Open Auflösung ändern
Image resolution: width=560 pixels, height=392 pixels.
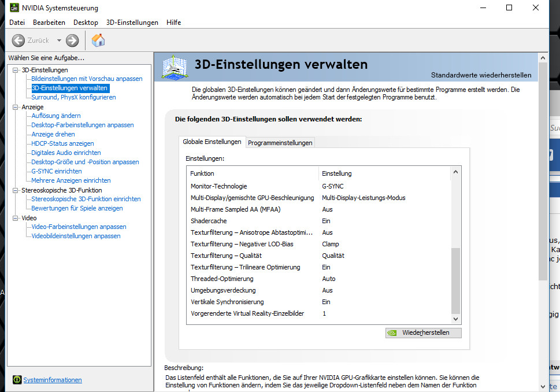56,116
